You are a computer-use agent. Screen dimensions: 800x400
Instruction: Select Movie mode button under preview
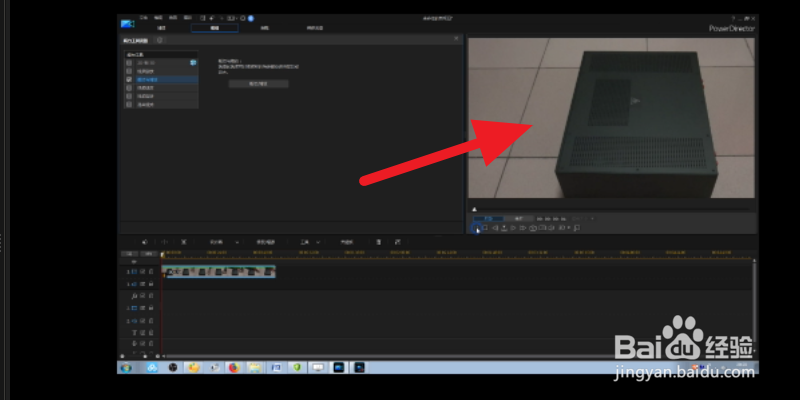pos(519,218)
